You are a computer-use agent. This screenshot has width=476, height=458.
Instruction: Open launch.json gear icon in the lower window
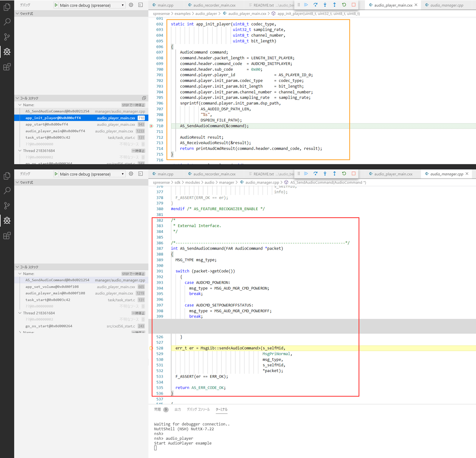click(x=131, y=174)
